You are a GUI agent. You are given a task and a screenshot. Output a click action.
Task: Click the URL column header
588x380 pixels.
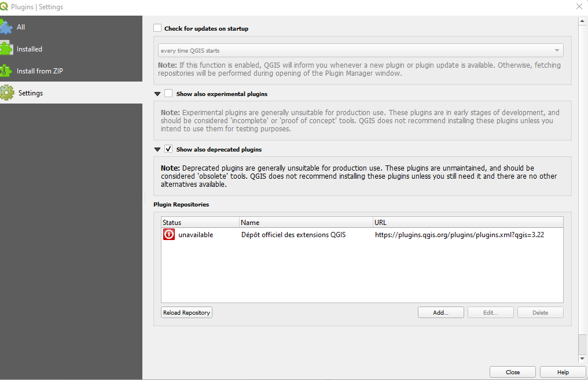pyautogui.click(x=468, y=222)
